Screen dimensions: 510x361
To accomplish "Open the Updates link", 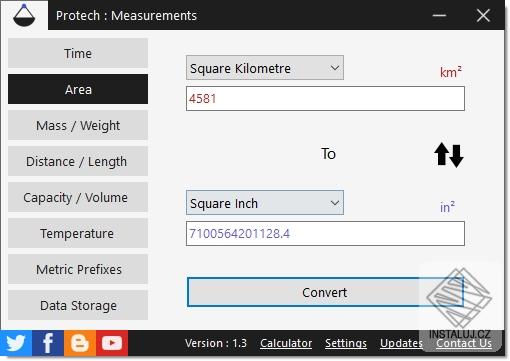I will coord(401,343).
